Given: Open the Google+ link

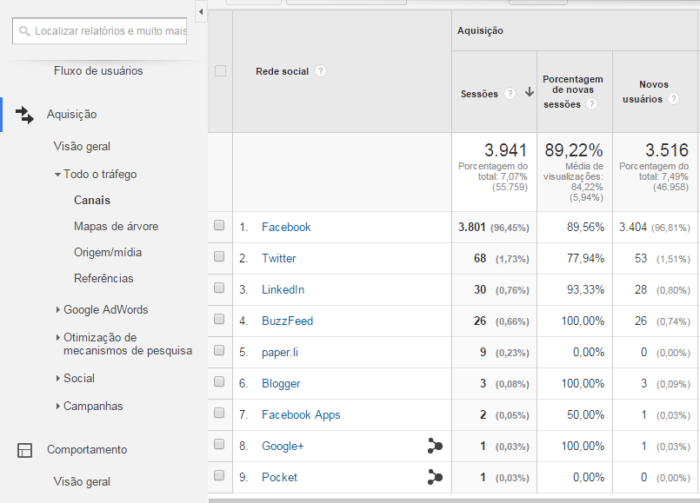Looking at the screenshot, I should click(x=283, y=446).
